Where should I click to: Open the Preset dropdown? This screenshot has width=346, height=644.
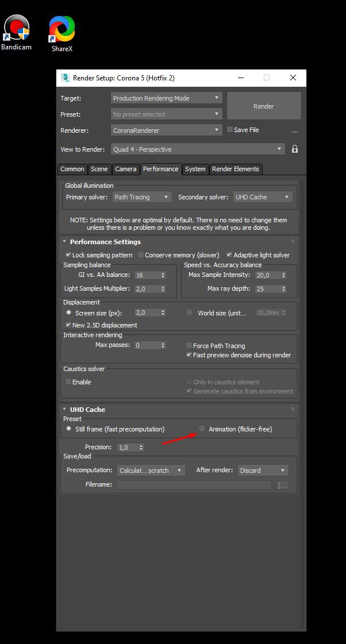coord(167,114)
